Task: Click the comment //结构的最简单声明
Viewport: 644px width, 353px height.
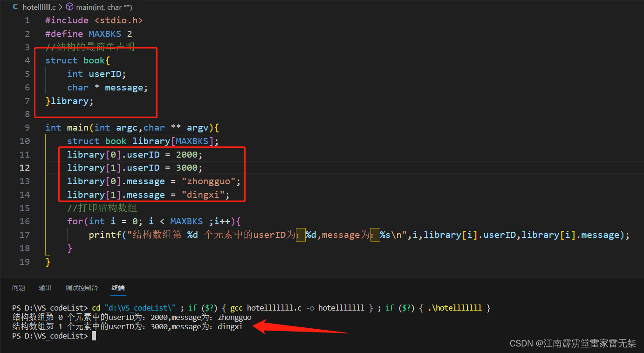Action: (x=90, y=47)
